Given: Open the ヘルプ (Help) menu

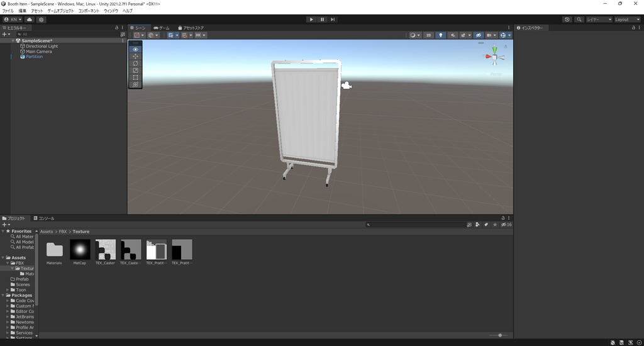Looking at the screenshot, I should (127, 11).
